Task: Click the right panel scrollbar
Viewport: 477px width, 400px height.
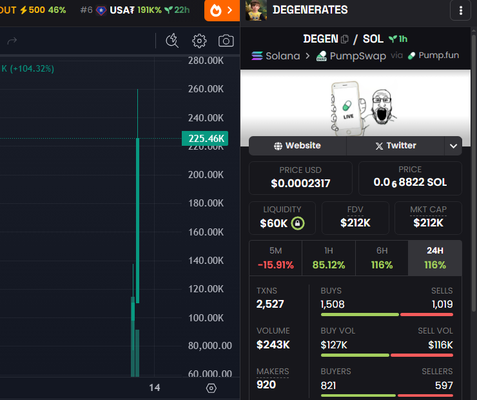Action: coord(474,173)
